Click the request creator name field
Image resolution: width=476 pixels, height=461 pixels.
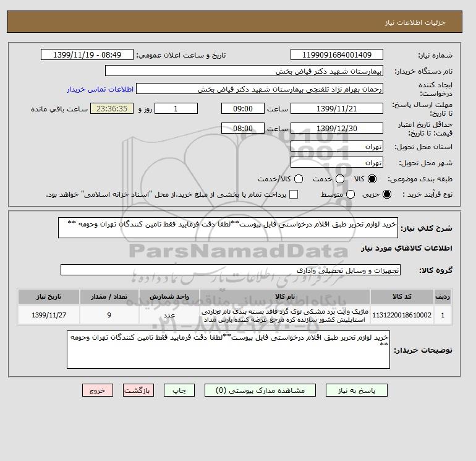(x=260, y=89)
